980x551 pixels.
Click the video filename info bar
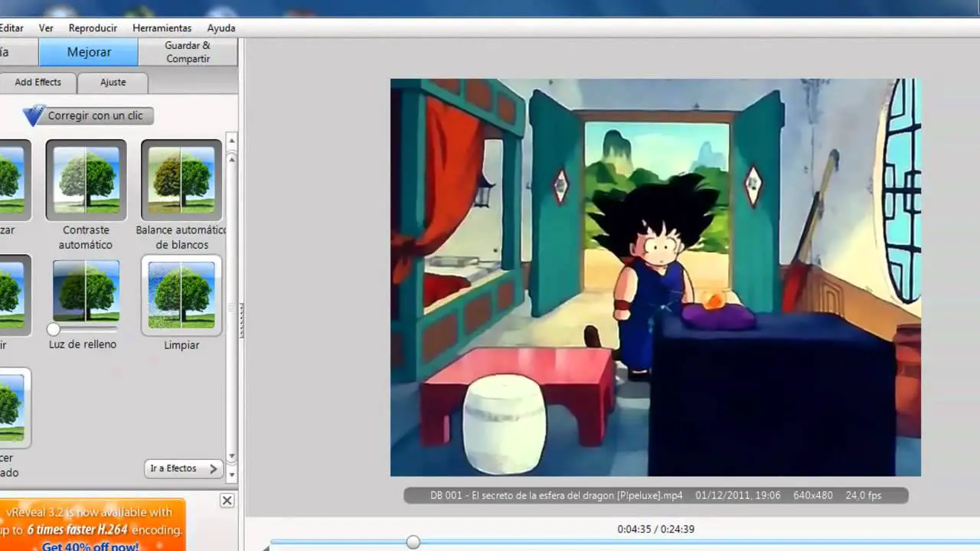coord(656,495)
